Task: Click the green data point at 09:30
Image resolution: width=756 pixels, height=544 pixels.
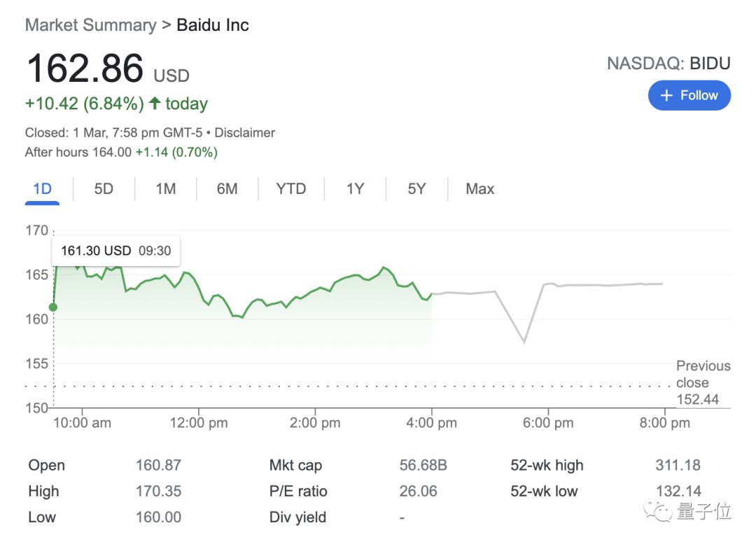Action: click(52, 307)
